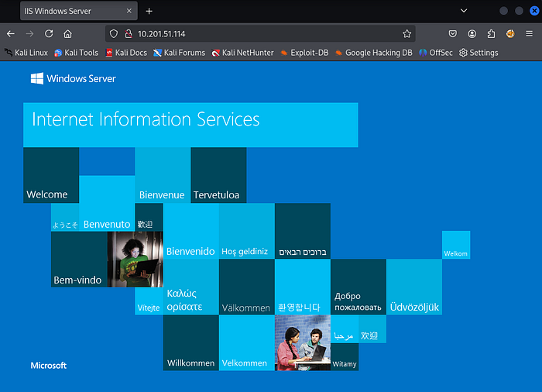Click the Welcome tile
Image resolution: width=542 pixels, height=392 pixels.
coord(51,175)
